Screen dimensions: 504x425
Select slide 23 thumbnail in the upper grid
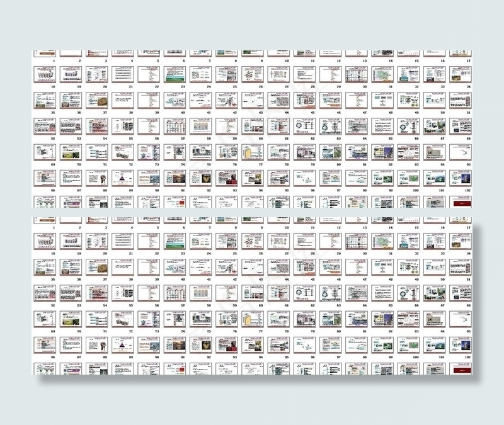pyautogui.click(x=175, y=74)
